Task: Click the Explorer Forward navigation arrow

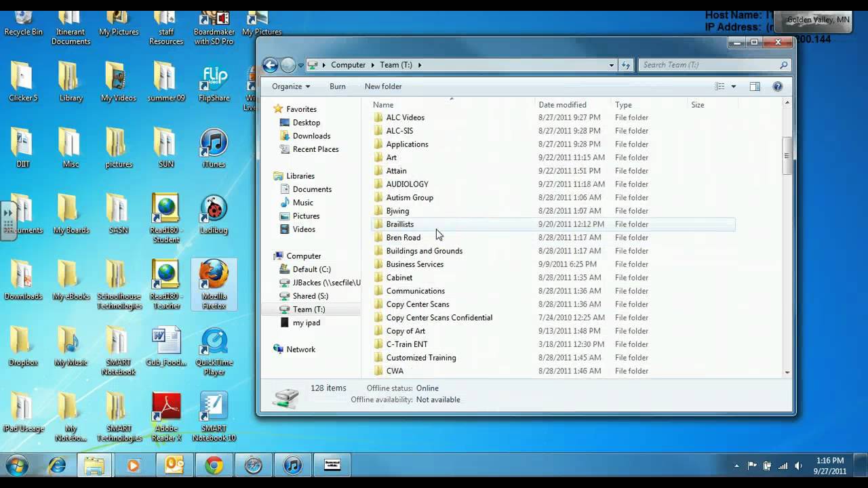Action: [288, 65]
